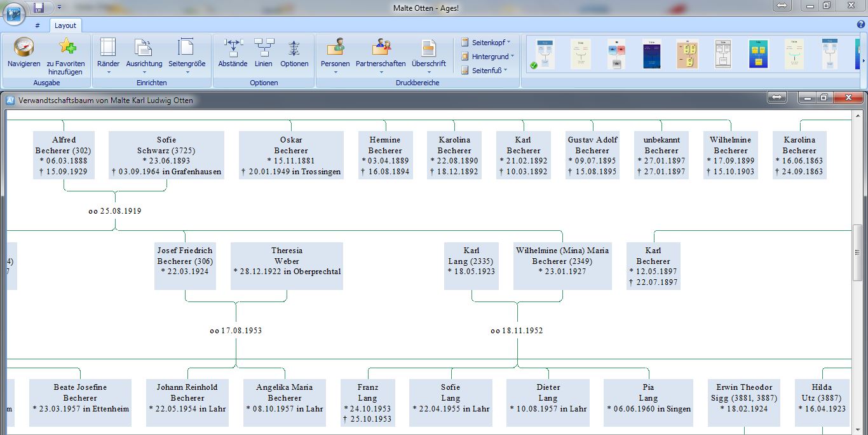
Task: Select the yellow-on-blue layout style thumbnail
Action: 758,54
